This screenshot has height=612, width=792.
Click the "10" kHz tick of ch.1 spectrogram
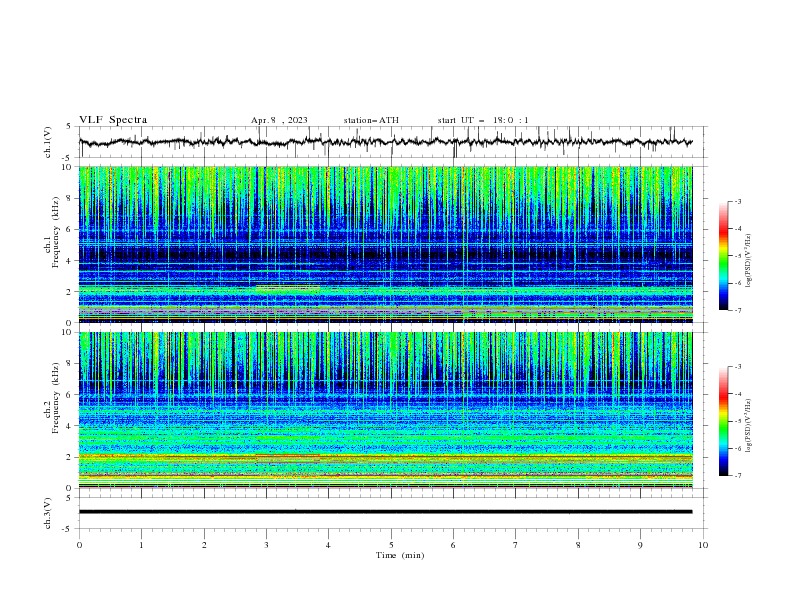[x=69, y=167]
